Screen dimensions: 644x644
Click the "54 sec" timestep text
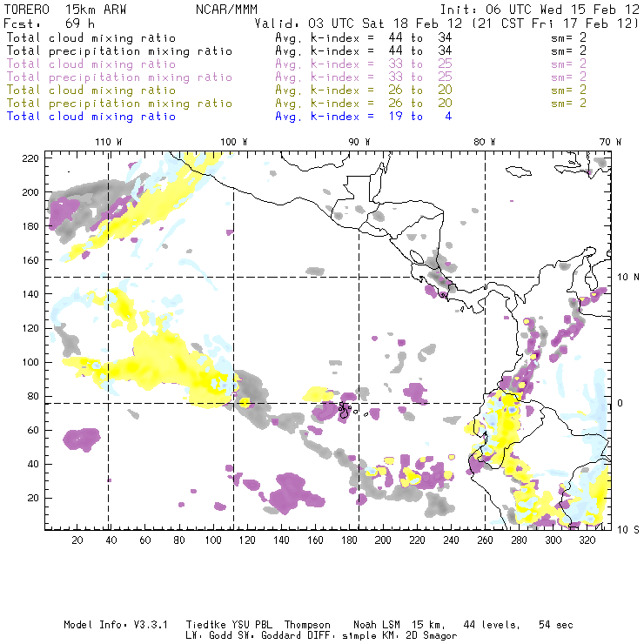click(556, 625)
